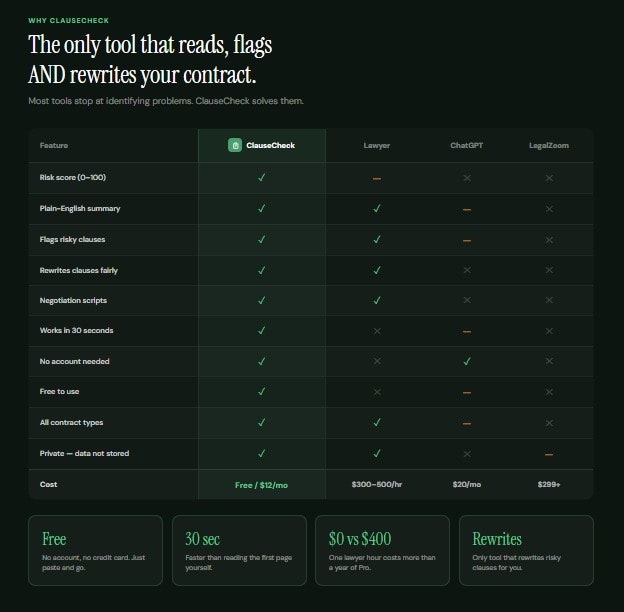Click the Lawyer column header
Image resolution: width=624 pixels, height=612 pixels.
coord(376,146)
